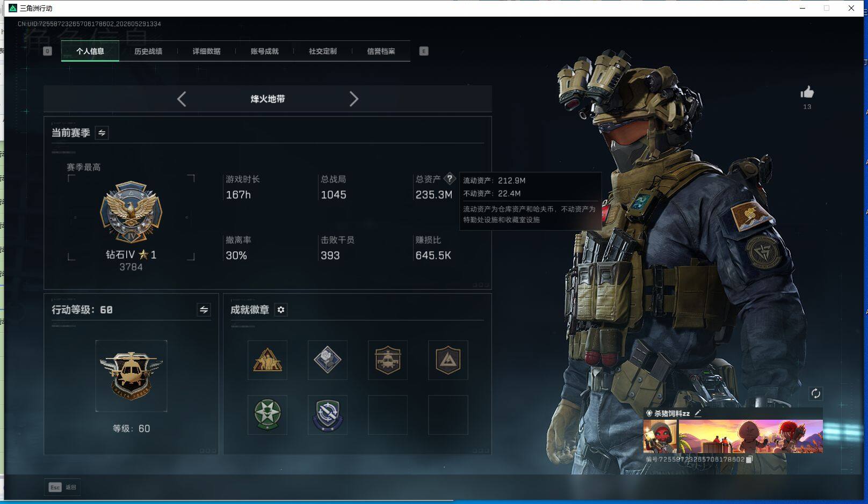
Task: Click the empty badge slot beside blue shield
Action: 388,415
